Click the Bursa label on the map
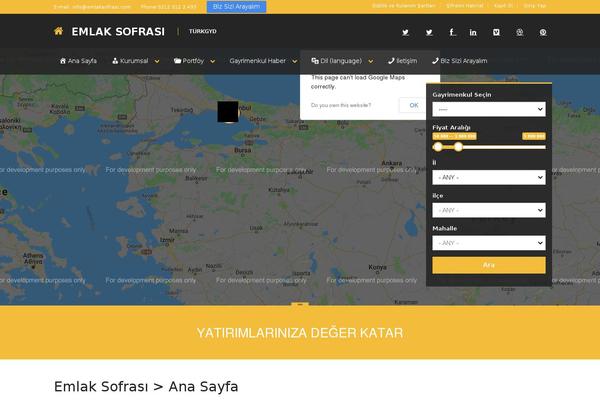The height and width of the screenshot is (400, 600). click(x=243, y=150)
